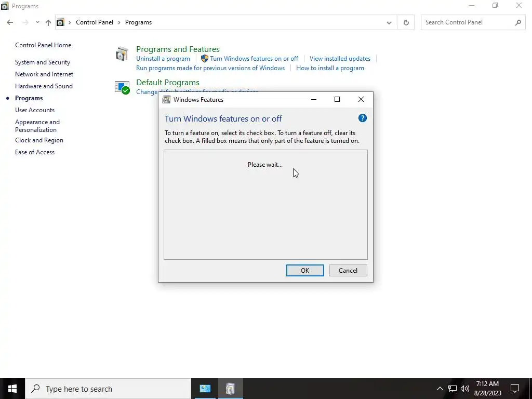Open User Accounts category

[x=35, y=110]
